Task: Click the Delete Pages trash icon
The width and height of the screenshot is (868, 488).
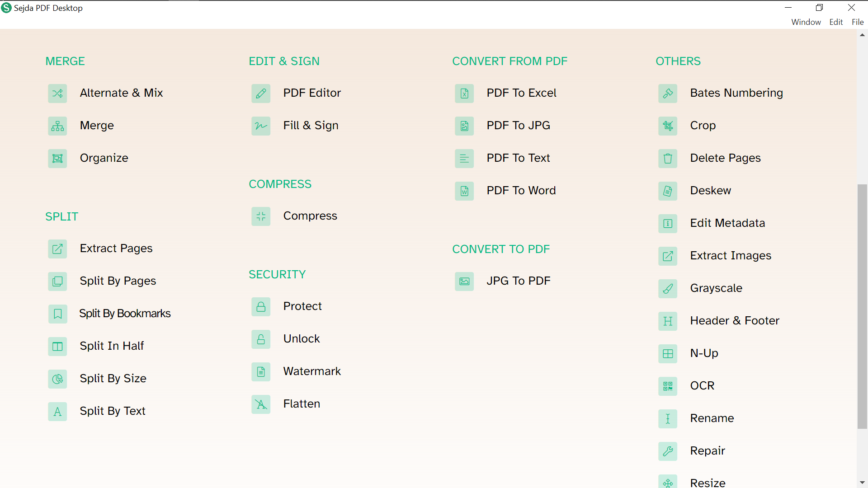Action: click(668, 159)
